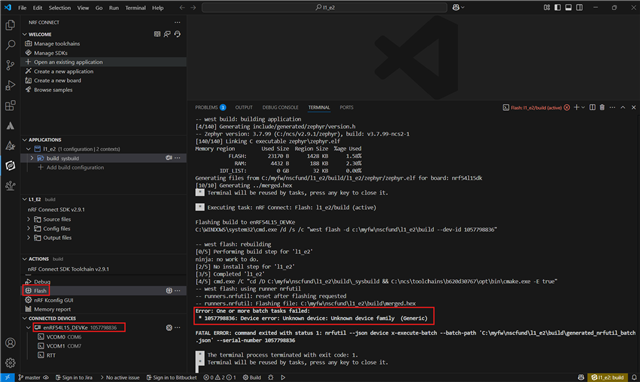Switch to the OUTPUT tab
This screenshot has height=382, width=640.
244,107
